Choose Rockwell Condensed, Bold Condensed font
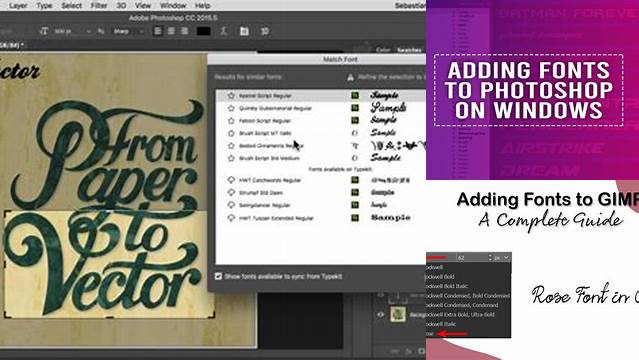 [468, 295]
